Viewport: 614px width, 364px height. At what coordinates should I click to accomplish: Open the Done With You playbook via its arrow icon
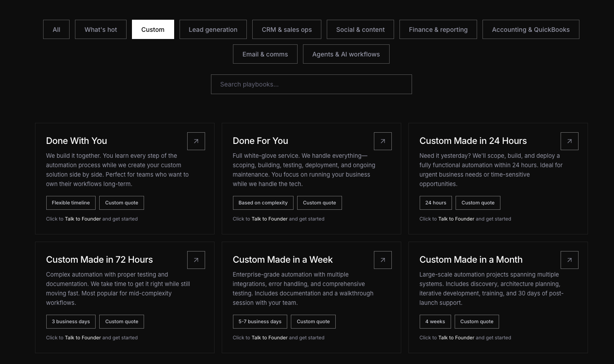coord(196,141)
